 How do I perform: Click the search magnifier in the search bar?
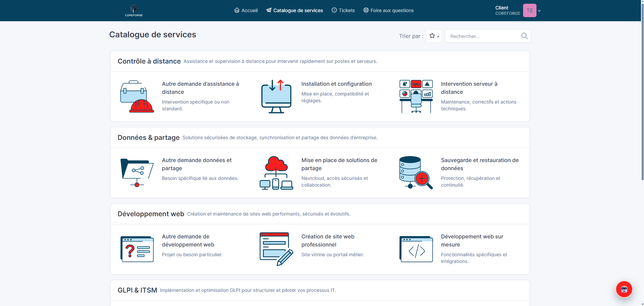pos(524,36)
